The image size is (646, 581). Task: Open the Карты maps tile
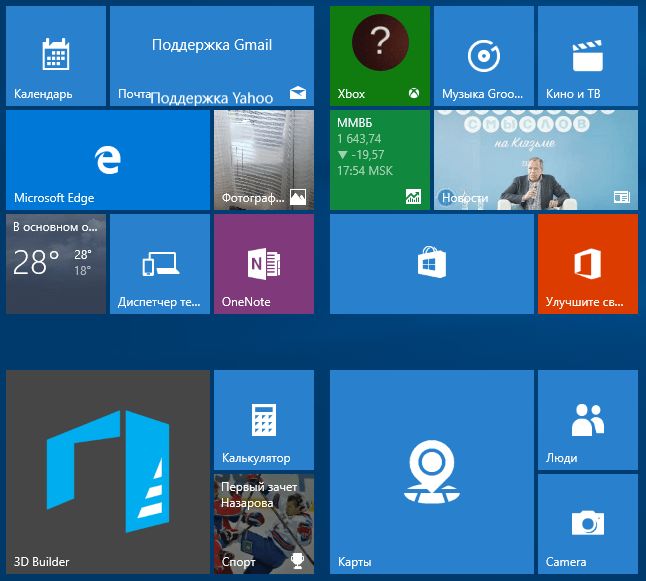pos(431,472)
